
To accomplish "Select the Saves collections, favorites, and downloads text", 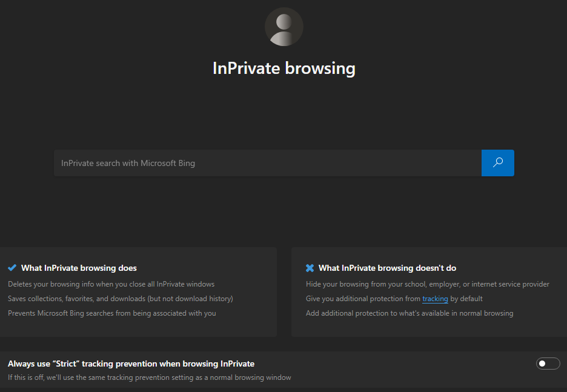I will (x=132, y=298).
